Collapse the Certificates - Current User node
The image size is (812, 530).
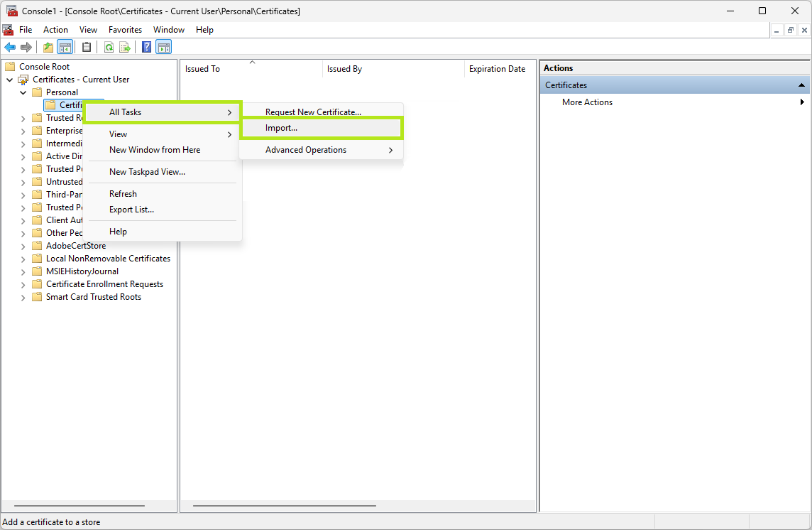tap(9, 80)
